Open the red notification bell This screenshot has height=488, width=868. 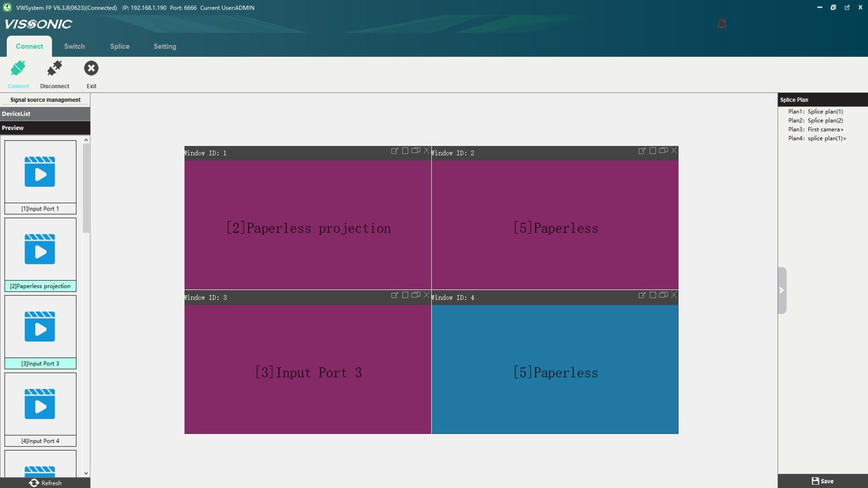point(722,24)
